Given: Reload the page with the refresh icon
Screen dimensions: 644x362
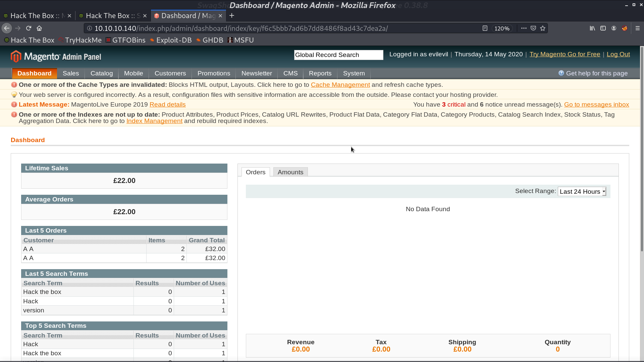Looking at the screenshot, I should point(29,28).
